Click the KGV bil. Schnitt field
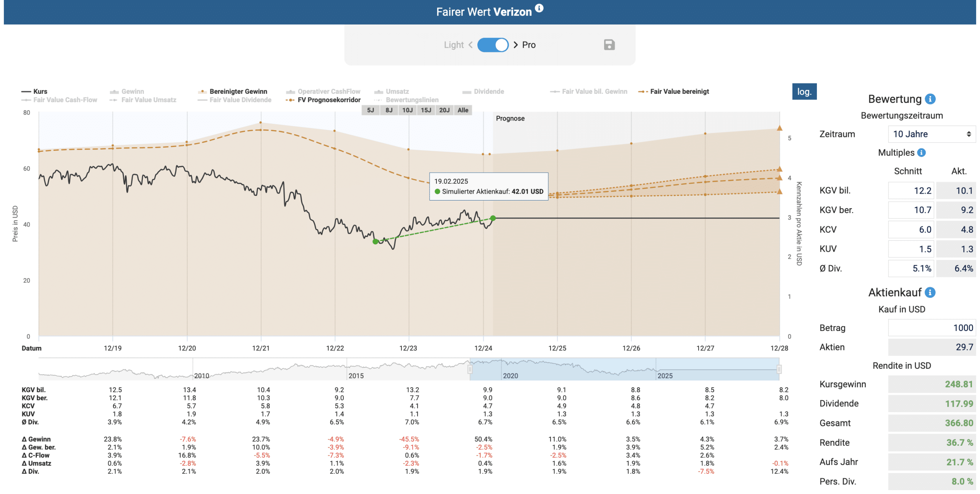The image size is (980, 494). tap(911, 191)
